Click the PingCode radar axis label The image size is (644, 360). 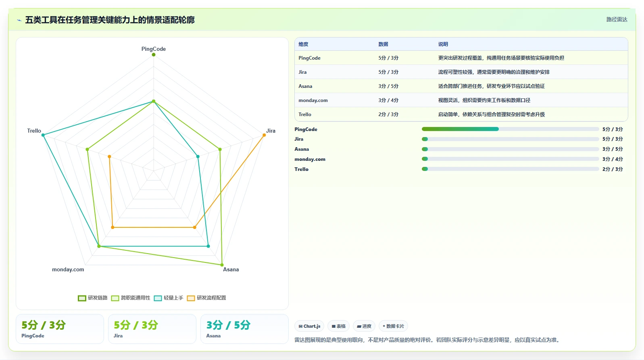[154, 49]
